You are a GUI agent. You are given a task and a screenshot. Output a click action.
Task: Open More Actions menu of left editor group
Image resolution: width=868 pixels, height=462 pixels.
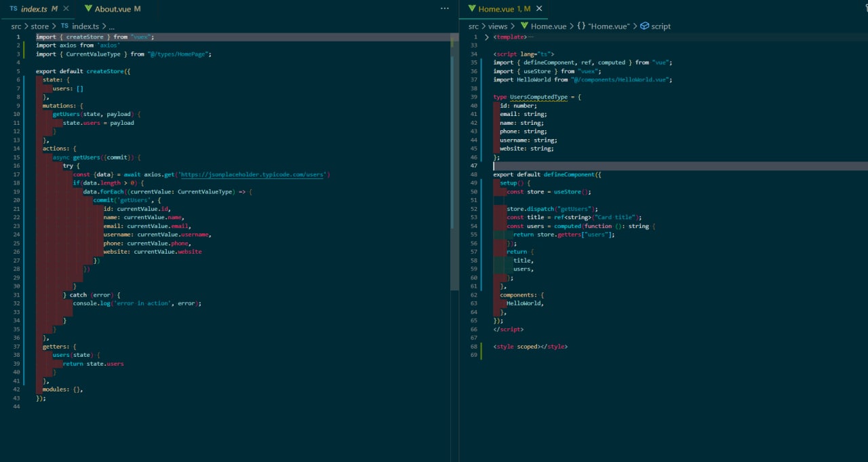click(x=445, y=9)
